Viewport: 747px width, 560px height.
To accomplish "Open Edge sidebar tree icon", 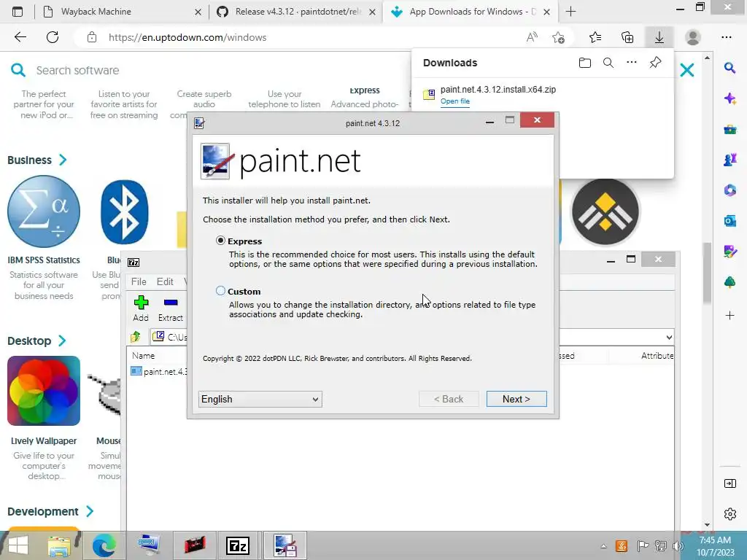I will [x=729, y=282].
